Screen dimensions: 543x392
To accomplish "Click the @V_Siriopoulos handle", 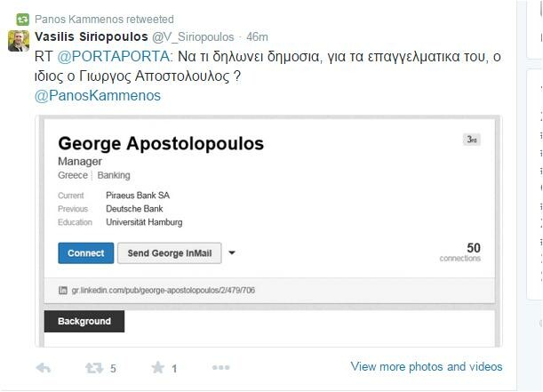I will 193,37.
